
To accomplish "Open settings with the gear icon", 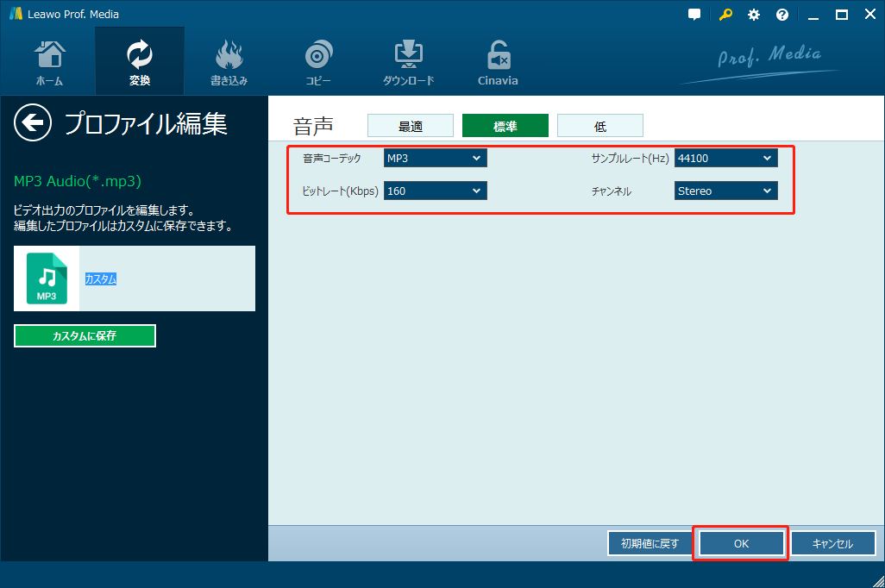I will tap(754, 15).
